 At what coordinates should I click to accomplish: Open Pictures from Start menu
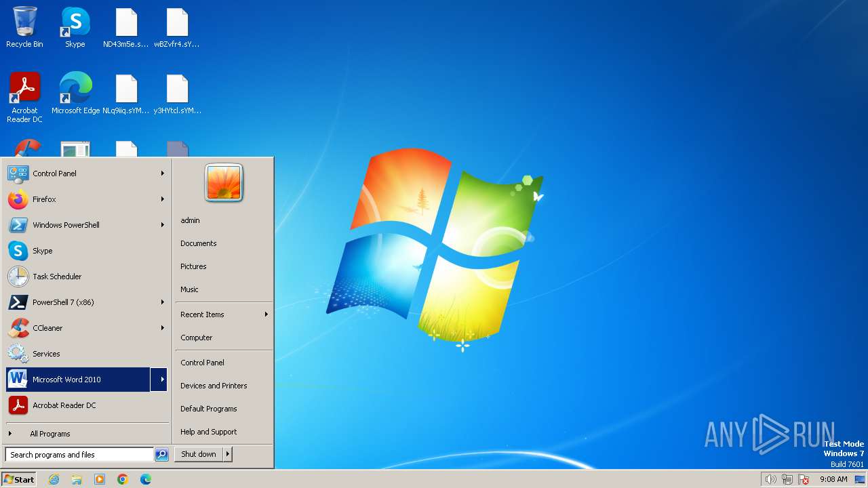tap(193, 266)
